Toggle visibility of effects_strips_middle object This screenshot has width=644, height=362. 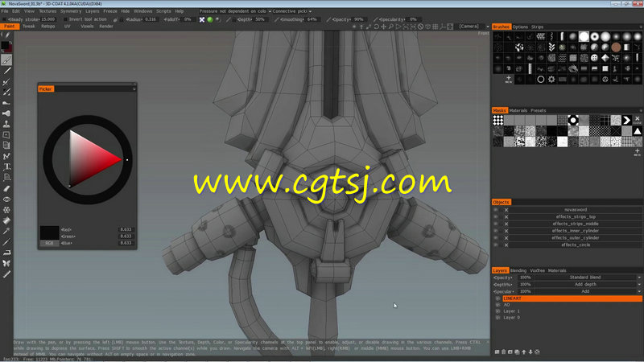pyautogui.click(x=496, y=224)
